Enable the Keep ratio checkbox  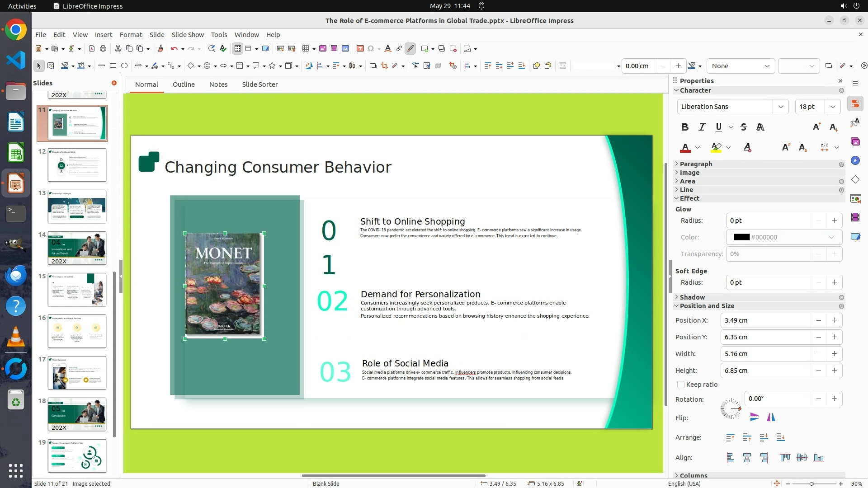point(681,385)
